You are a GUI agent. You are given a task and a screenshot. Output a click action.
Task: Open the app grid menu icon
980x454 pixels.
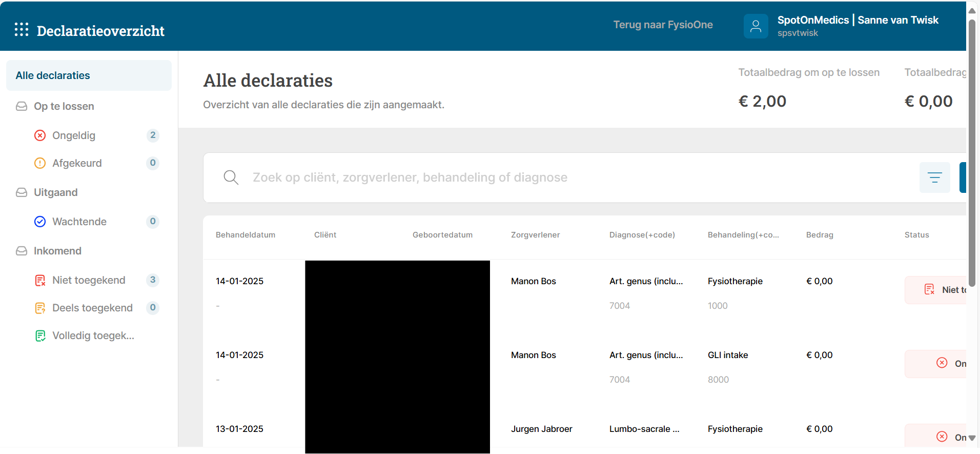tap(22, 30)
